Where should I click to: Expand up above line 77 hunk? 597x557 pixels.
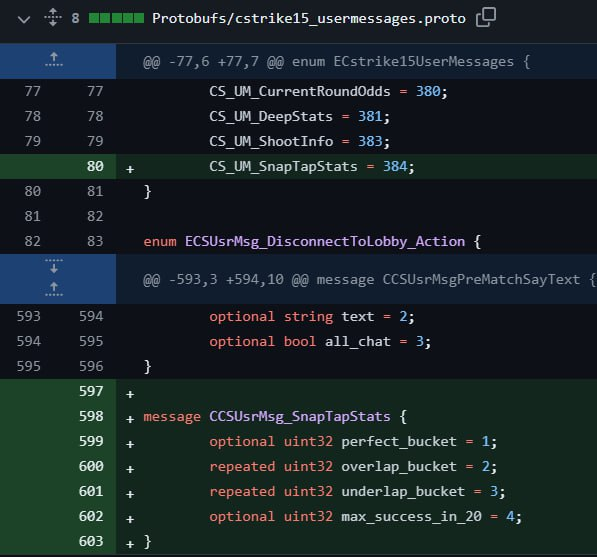[x=54, y=60]
